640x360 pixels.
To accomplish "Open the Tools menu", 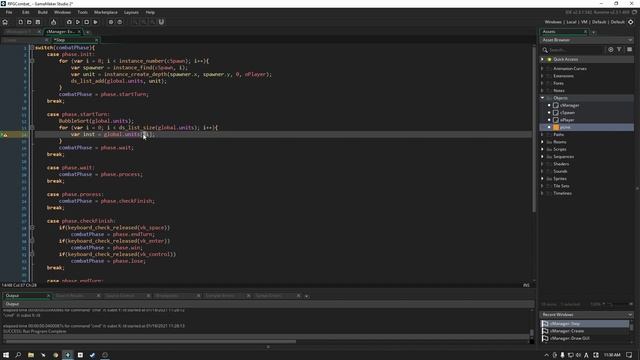I will [82, 12].
